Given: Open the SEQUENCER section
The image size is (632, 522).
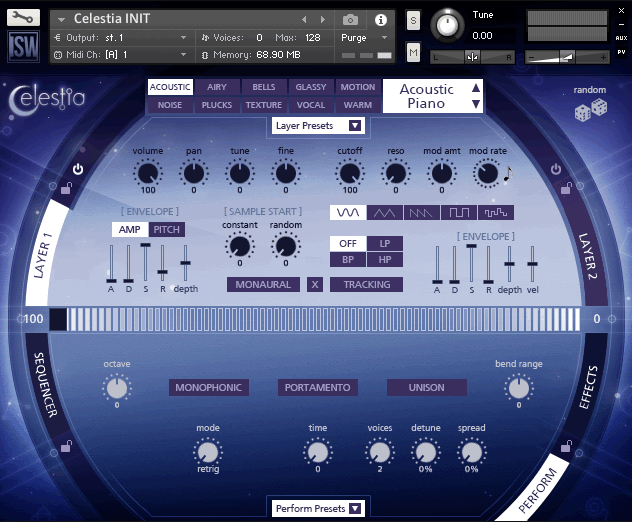Looking at the screenshot, I should coord(45,385).
